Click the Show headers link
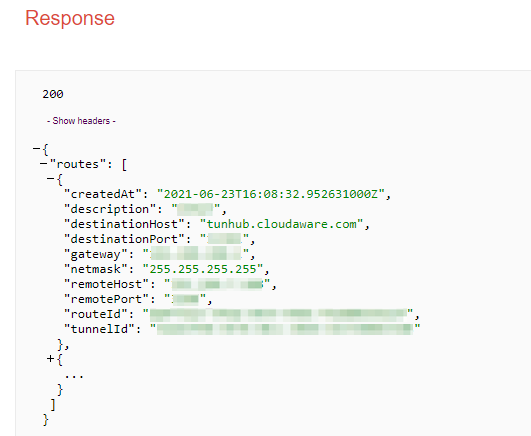The image size is (531, 436). pyautogui.click(x=81, y=121)
